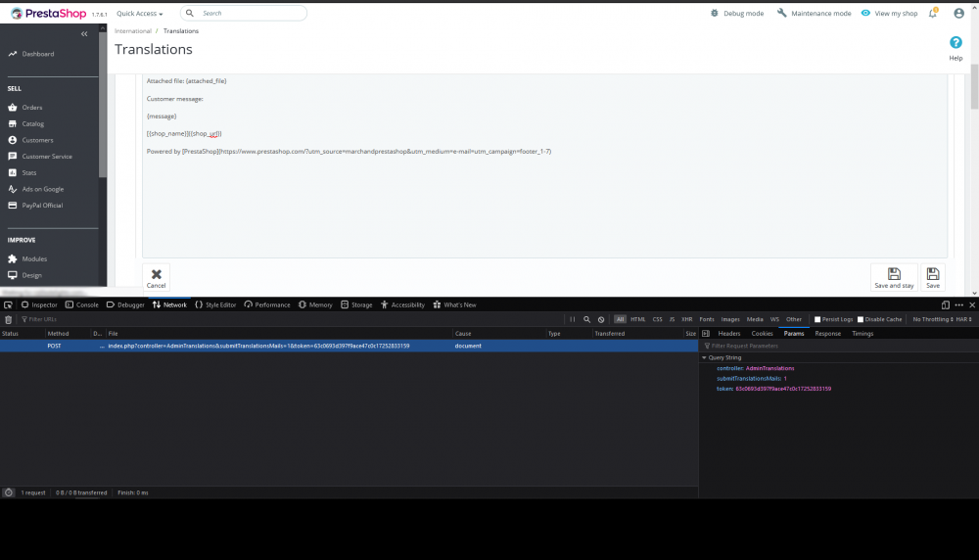Open network search magnifier icon

click(586, 319)
